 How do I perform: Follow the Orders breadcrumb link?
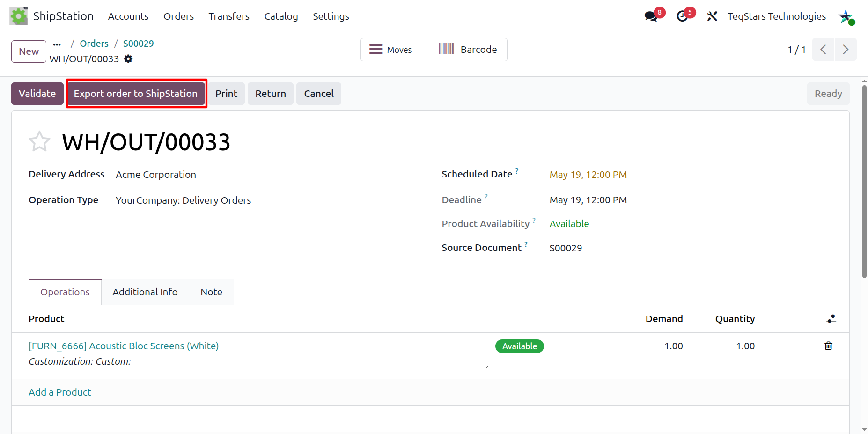[x=94, y=44]
